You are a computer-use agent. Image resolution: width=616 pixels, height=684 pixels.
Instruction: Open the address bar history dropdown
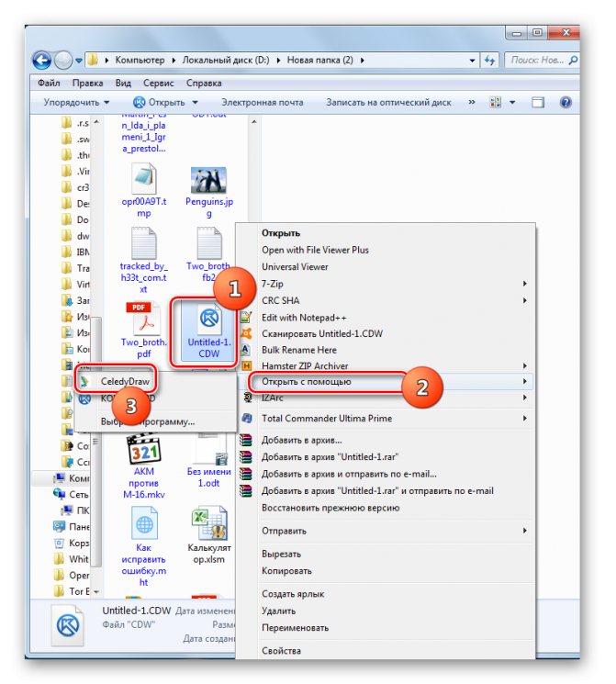coord(472,61)
